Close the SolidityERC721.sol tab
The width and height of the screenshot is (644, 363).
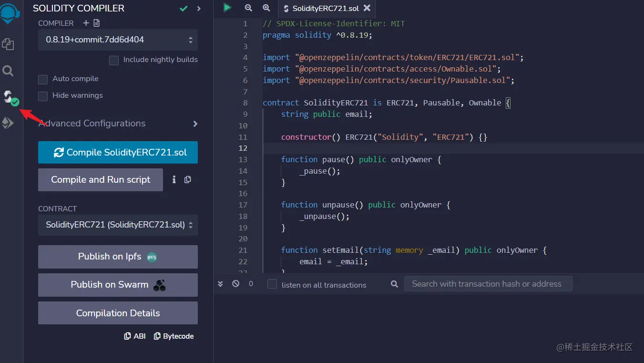tap(367, 8)
